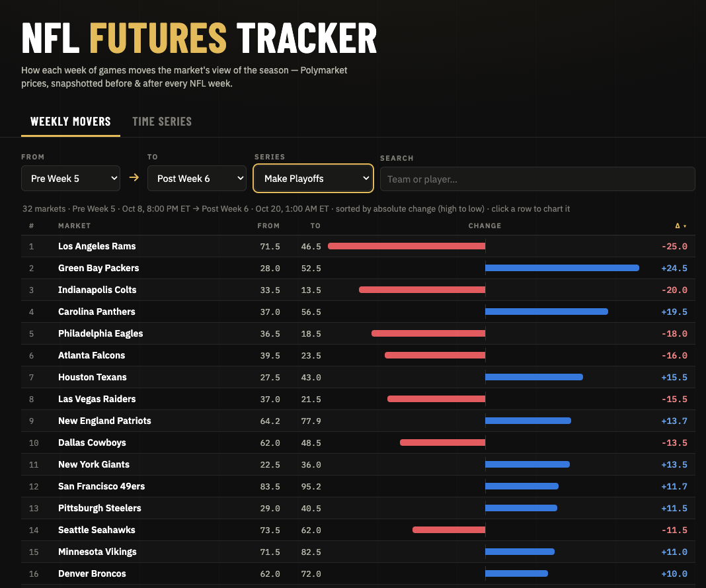This screenshot has width=706, height=588.
Task: Click the TO column header
Action: point(315,226)
